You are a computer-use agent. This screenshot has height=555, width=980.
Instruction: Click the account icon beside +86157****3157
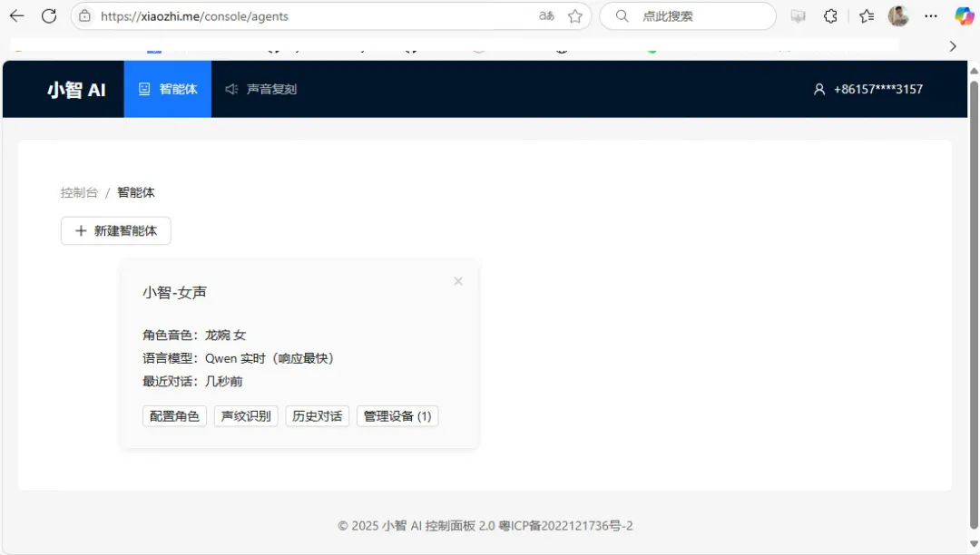[x=819, y=89]
